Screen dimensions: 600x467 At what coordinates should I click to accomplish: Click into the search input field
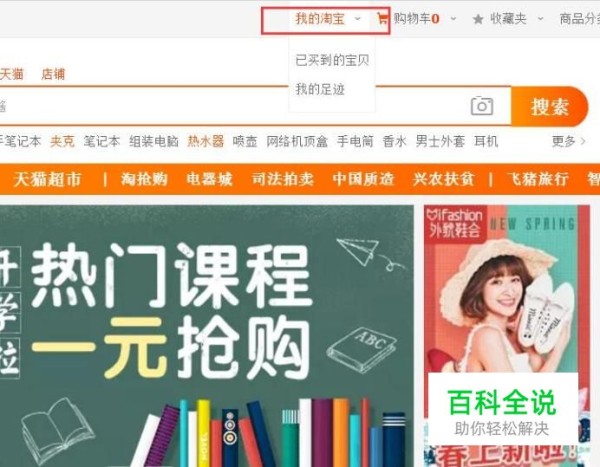tap(233, 106)
